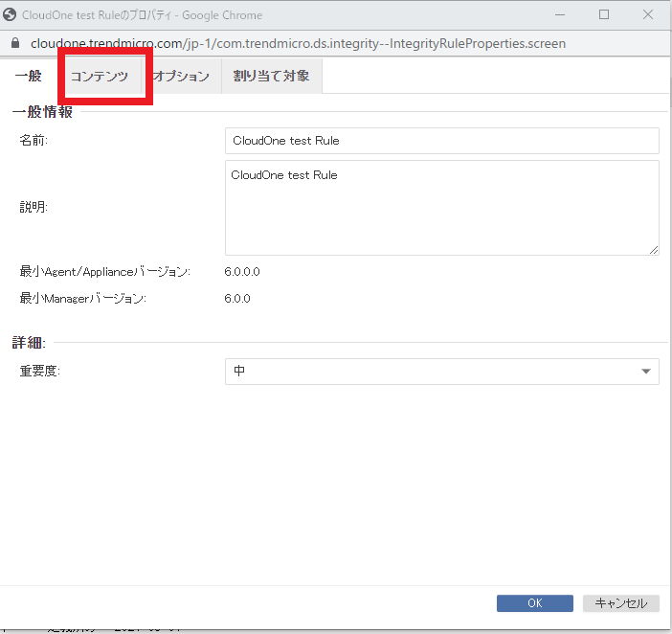Click the 6.0.0 Manager version value
This screenshot has height=634, width=672.
(x=237, y=299)
